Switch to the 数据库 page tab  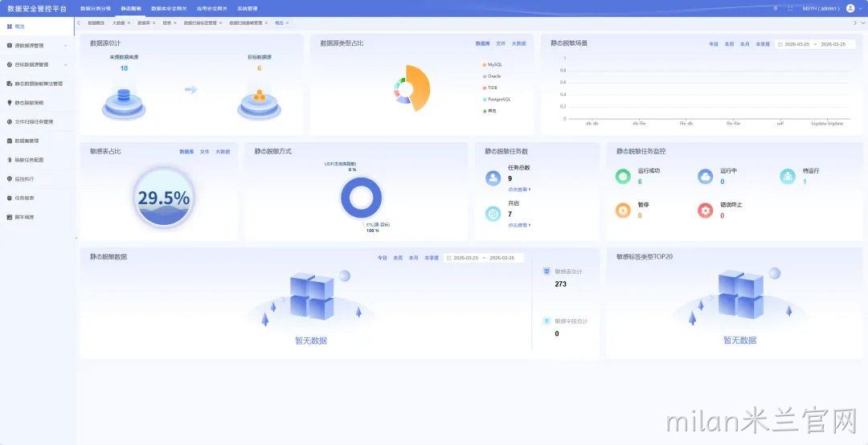143,22
